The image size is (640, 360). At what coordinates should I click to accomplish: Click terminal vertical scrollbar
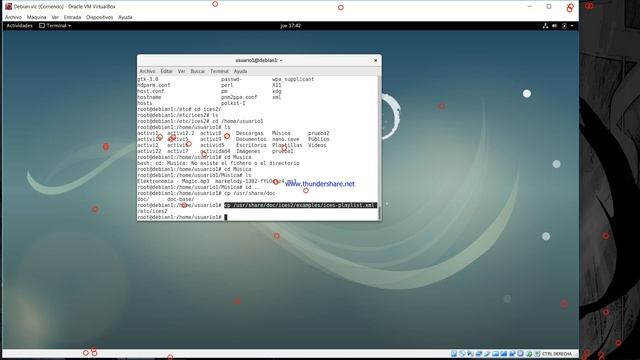(380, 148)
